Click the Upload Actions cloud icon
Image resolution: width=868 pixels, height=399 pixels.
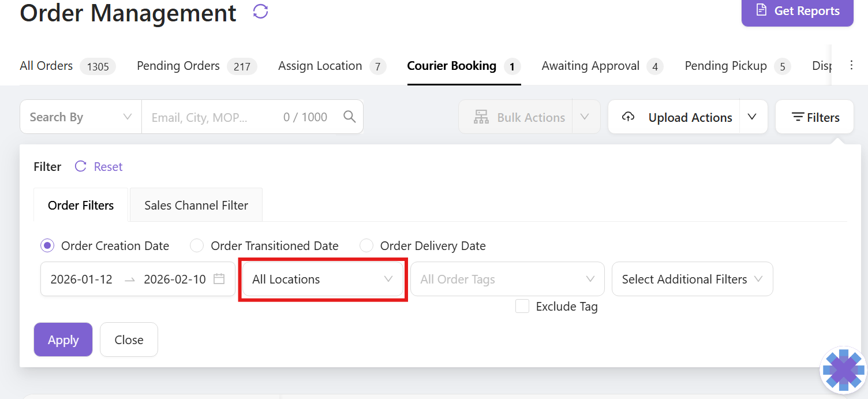tap(628, 117)
